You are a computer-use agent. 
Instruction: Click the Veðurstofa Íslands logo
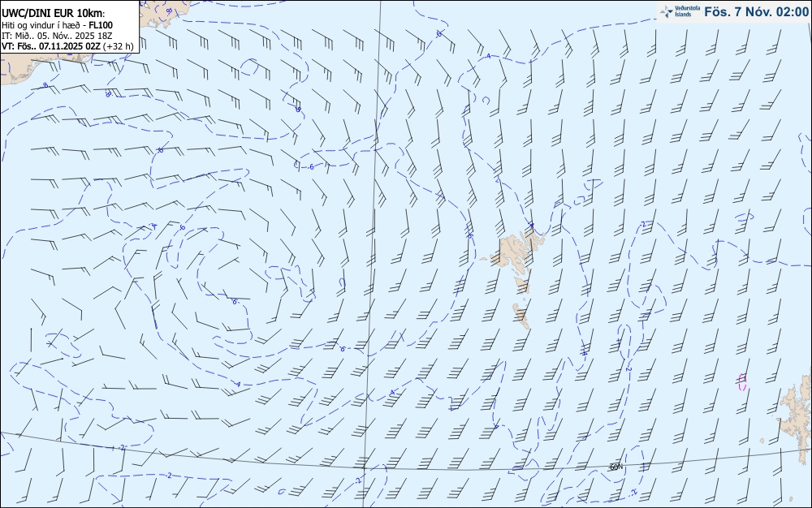(680, 11)
